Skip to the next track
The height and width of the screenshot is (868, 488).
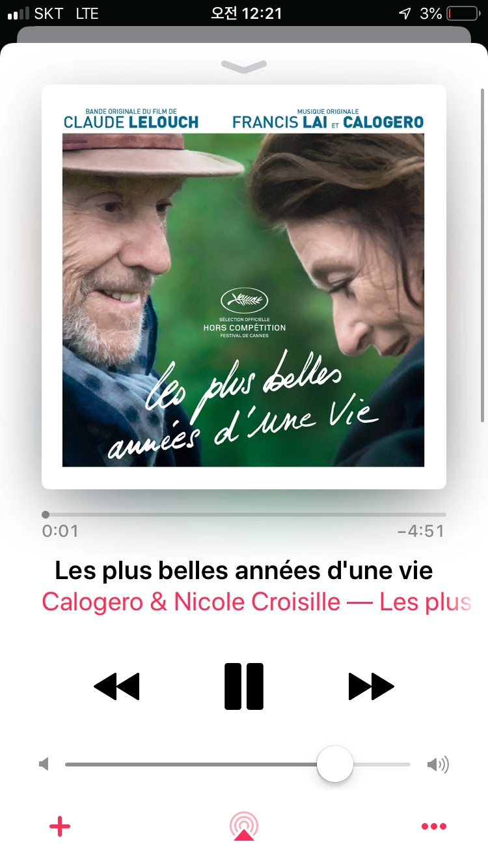pyautogui.click(x=372, y=686)
